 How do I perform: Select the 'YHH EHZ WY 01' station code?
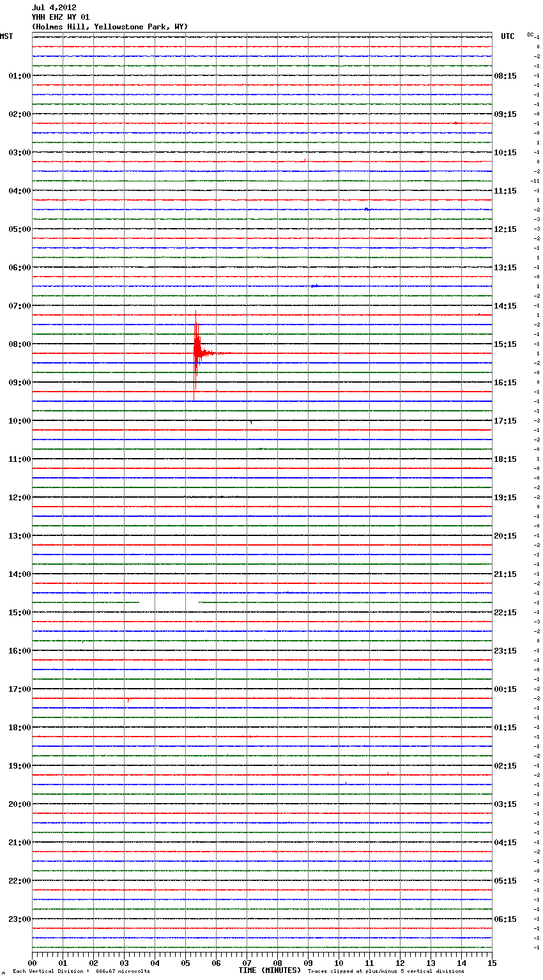(x=60, y=17)
